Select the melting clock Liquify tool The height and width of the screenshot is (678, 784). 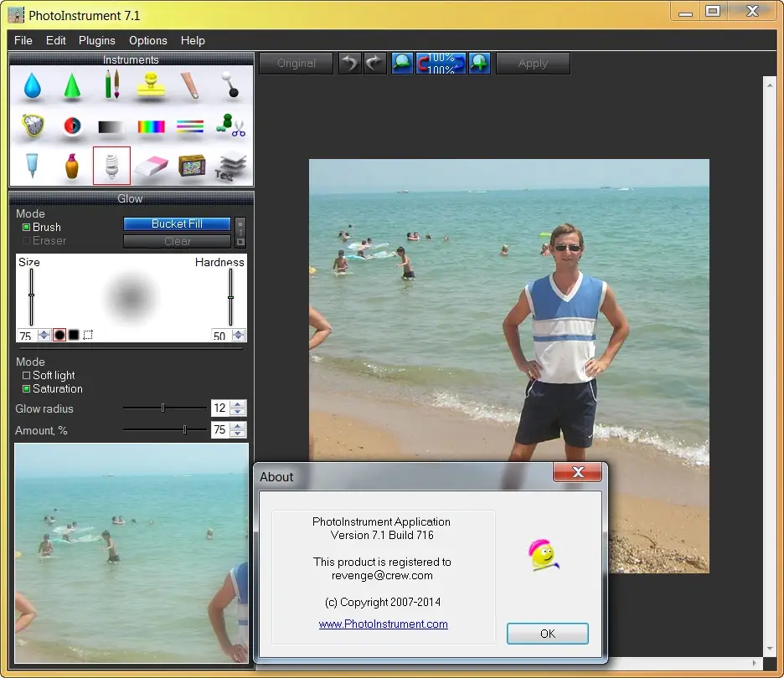click(33, 126)
